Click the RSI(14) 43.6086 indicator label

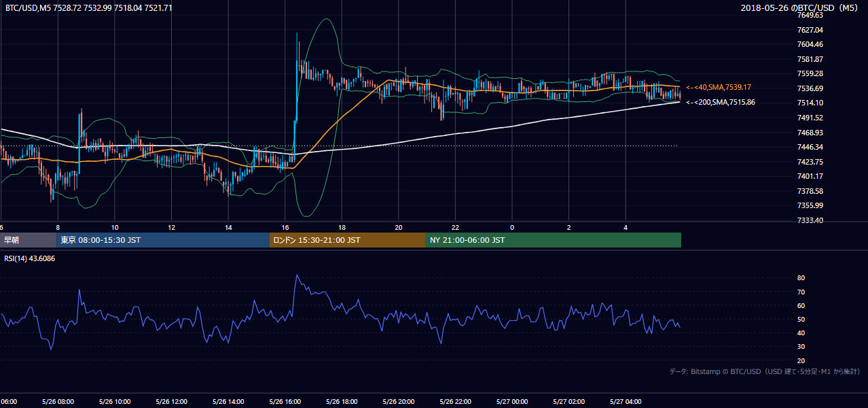tap(30, 258)
